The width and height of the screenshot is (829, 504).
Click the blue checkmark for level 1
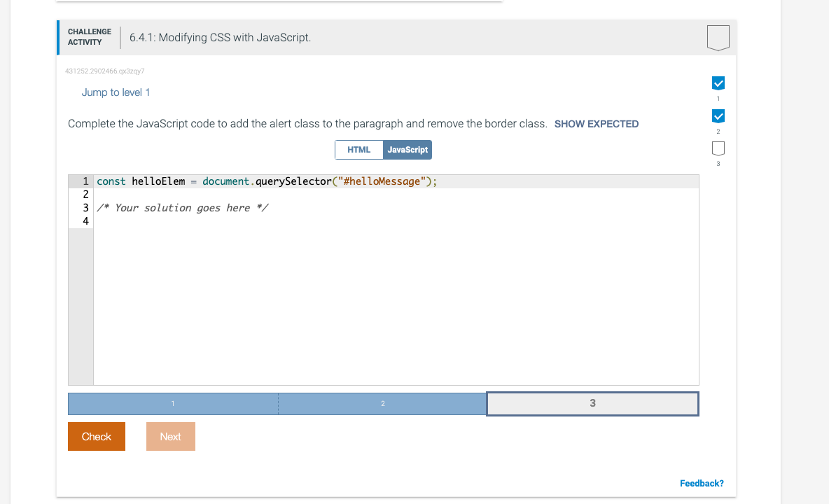[718, 82]
